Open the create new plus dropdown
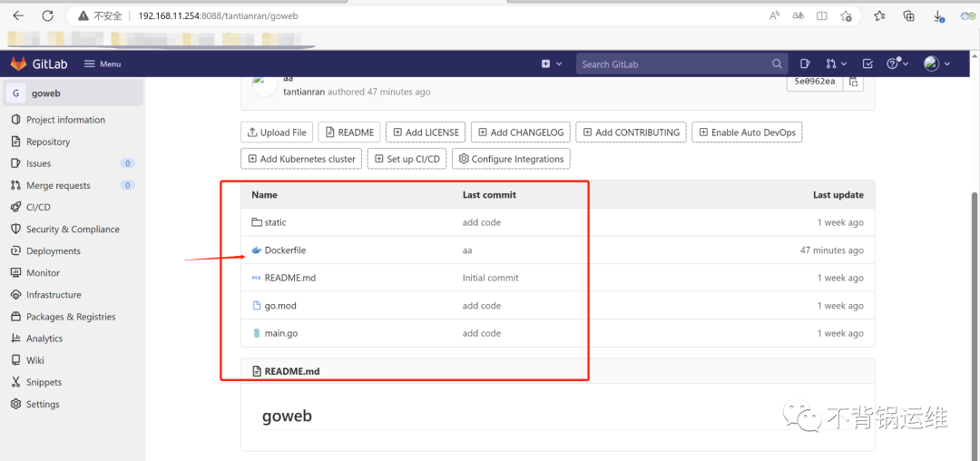This screenshot has height=461, width=980. (552, 64)
